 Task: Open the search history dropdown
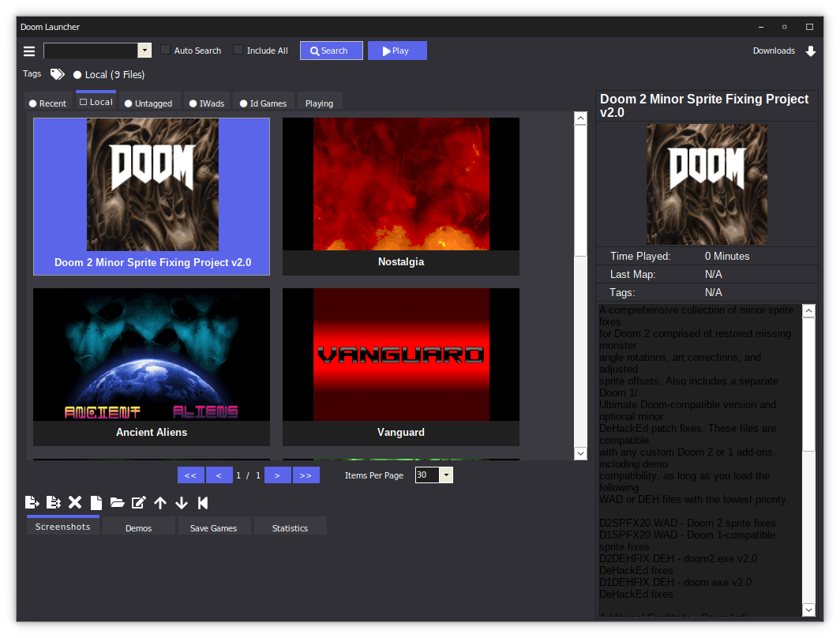(x=143, y=50)
